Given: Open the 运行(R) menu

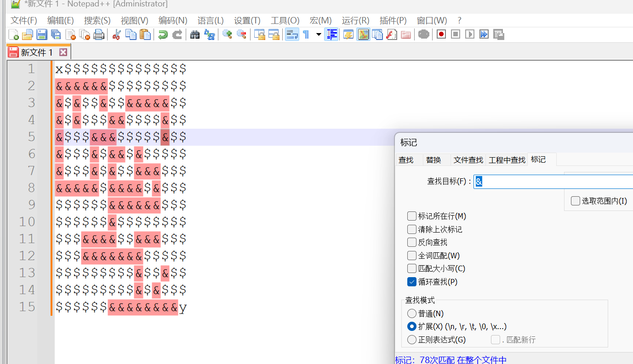Looking at the screenshot, I should tap(356, 21).
